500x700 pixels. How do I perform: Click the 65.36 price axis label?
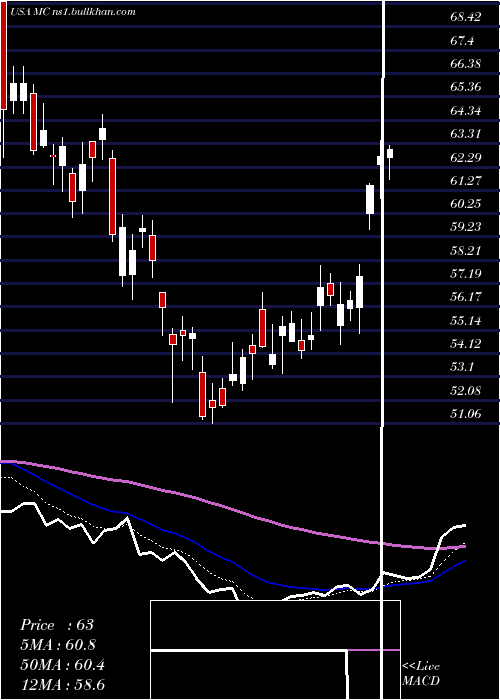click(466, 87)
